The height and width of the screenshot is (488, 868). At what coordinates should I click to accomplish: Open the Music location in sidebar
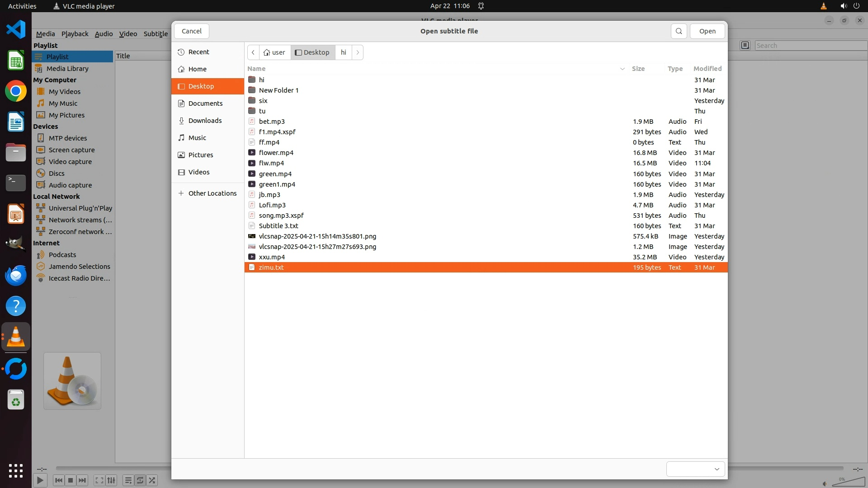pyautogui.click(x=197, y=138)
